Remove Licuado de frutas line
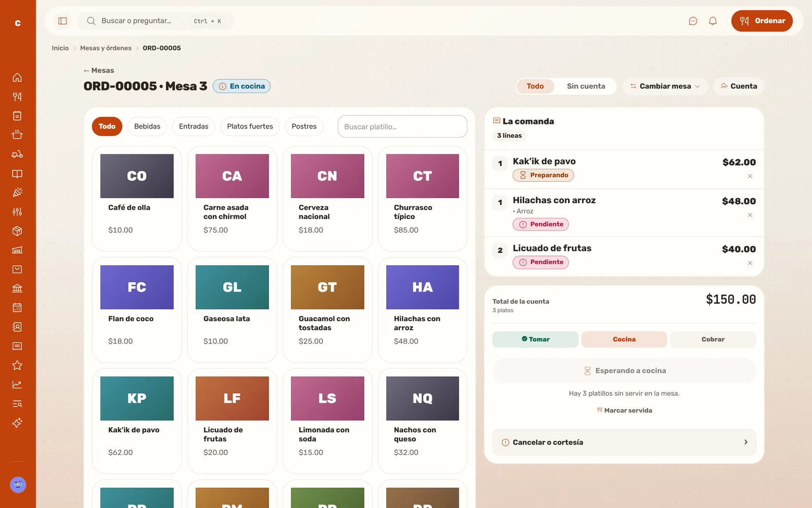The width and height of the screenshot is (812, 508). pos(750,263)
